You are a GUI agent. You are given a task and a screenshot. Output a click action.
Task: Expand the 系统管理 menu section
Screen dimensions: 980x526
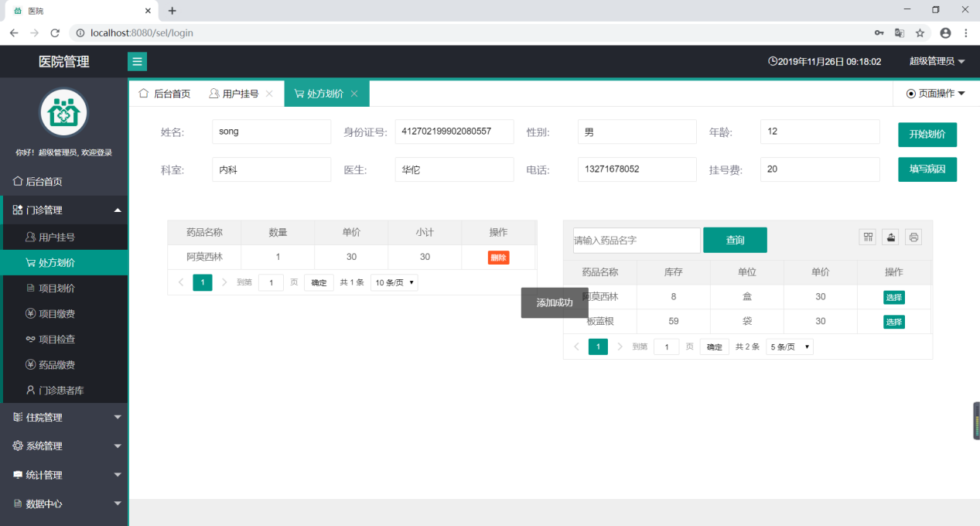[x=63, y=446]
